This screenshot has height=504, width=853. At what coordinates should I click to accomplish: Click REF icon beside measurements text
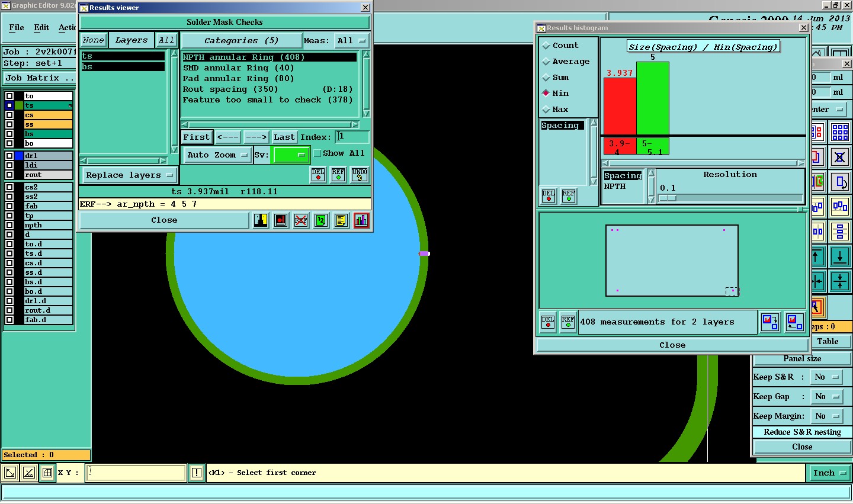[568, 323]
